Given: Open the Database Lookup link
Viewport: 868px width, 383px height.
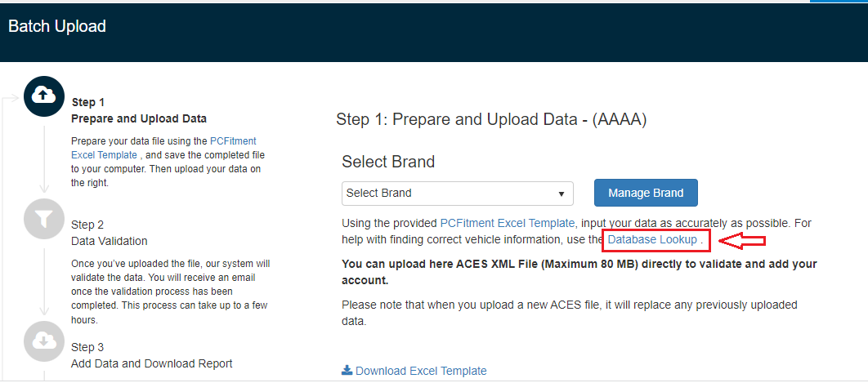Looking at the screenshot, I should click(x=652, y=239).
